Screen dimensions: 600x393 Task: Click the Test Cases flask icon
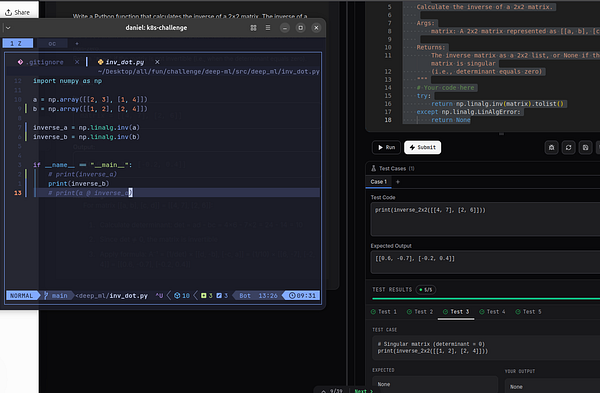[x=373, y=168]
